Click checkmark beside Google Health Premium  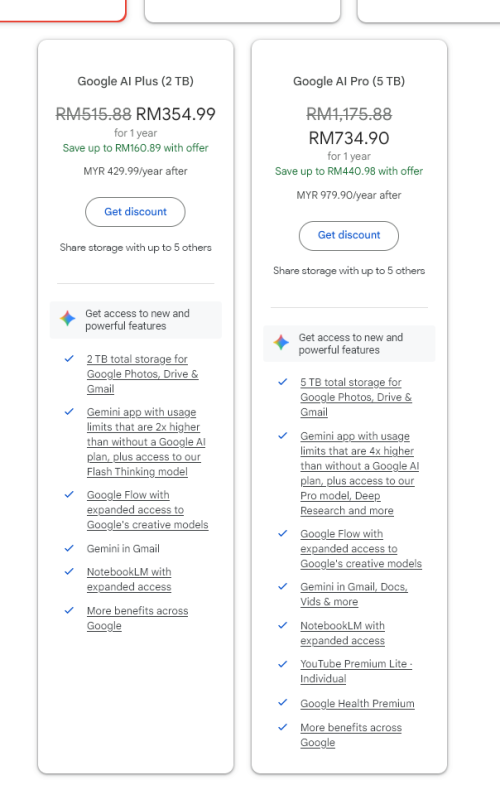283,703
